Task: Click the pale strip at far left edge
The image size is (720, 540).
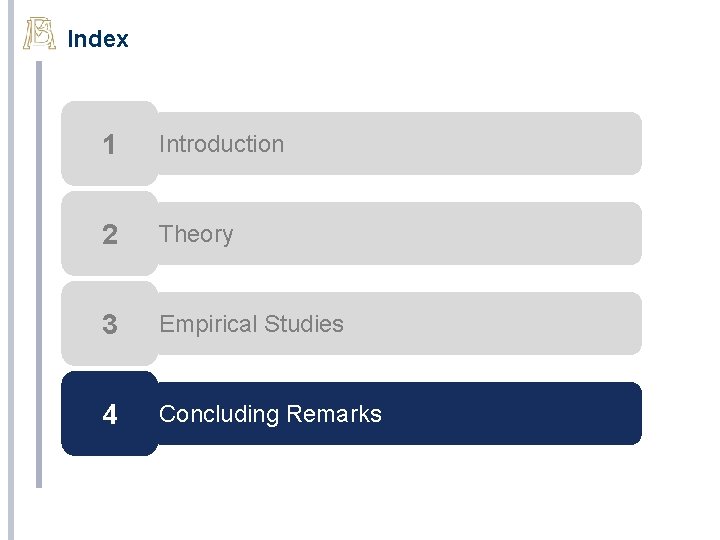Action: 10,300
